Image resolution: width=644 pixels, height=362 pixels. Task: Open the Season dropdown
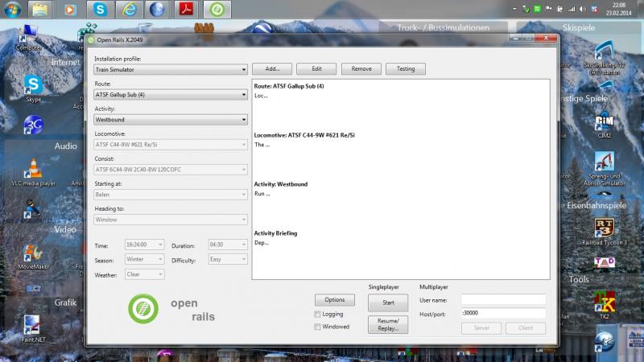145,259
